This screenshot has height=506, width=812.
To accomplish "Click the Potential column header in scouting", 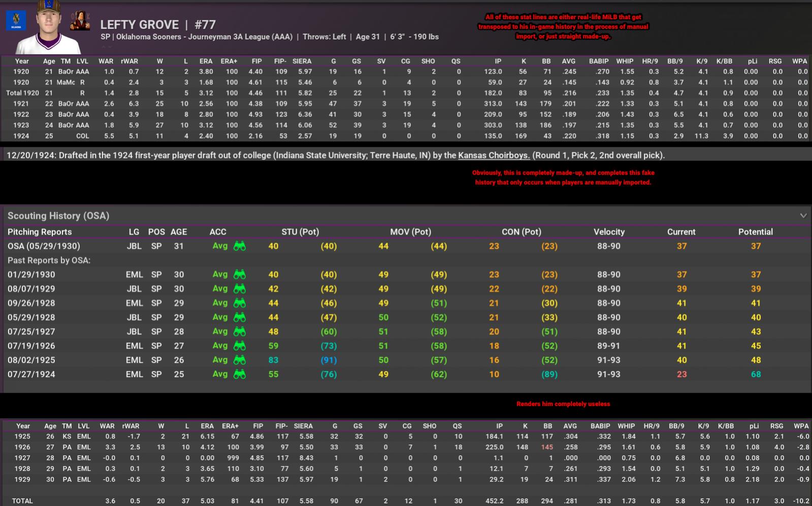I will [x=755, y=232].
